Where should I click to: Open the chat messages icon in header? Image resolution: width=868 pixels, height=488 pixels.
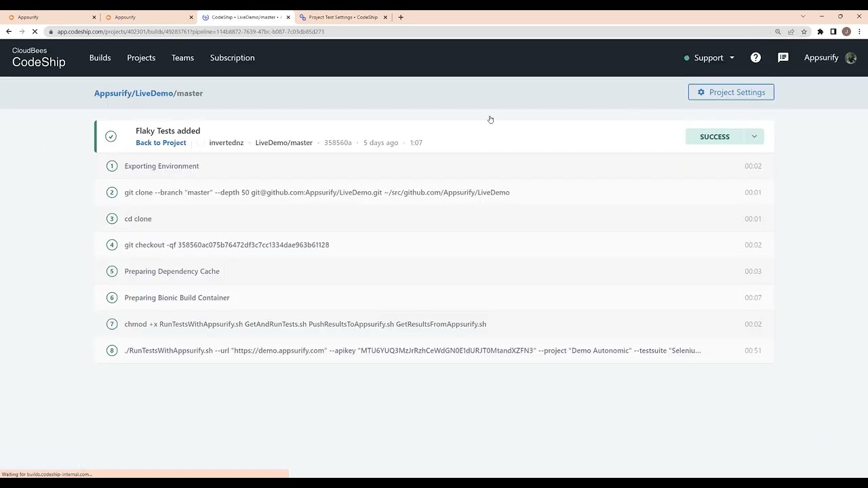coord(783,58)
